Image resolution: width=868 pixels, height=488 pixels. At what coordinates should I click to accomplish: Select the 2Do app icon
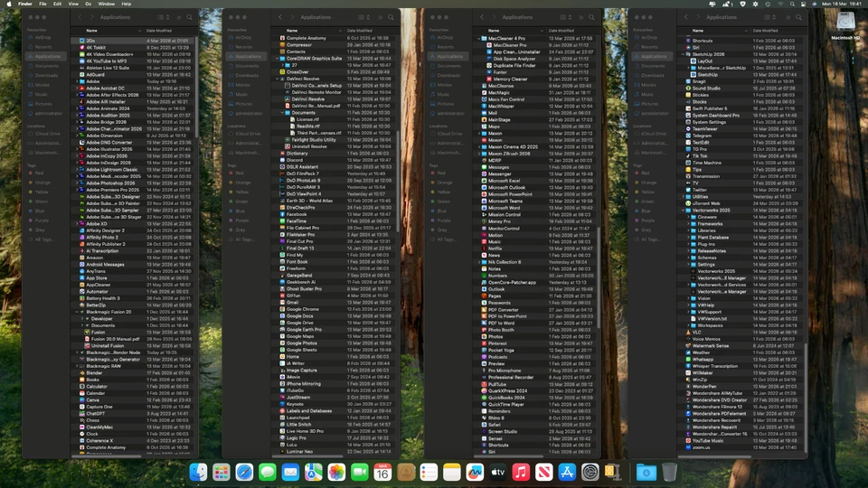[x=82, y=41]
